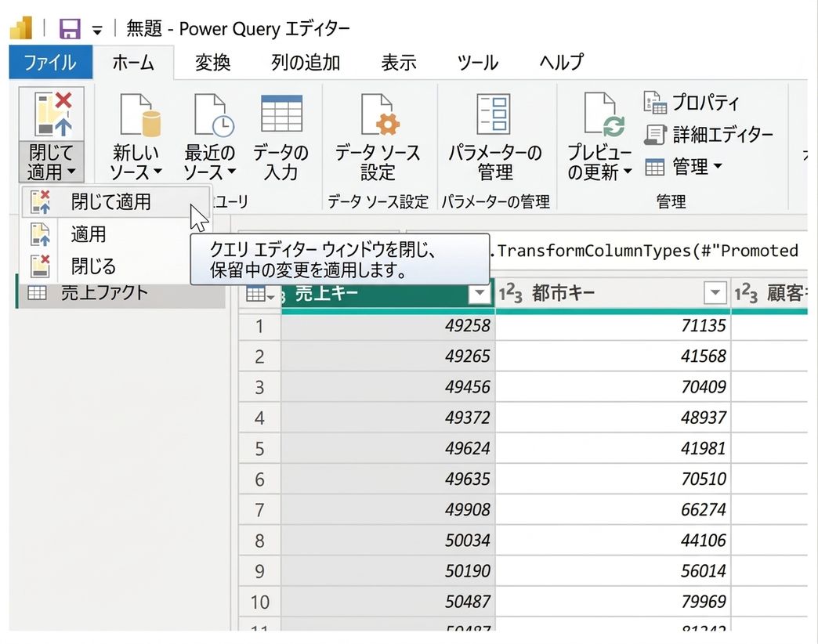The width and height of the screenshot is (818, 644).
Task: Click cell value 49635
Action: point(468,479)
